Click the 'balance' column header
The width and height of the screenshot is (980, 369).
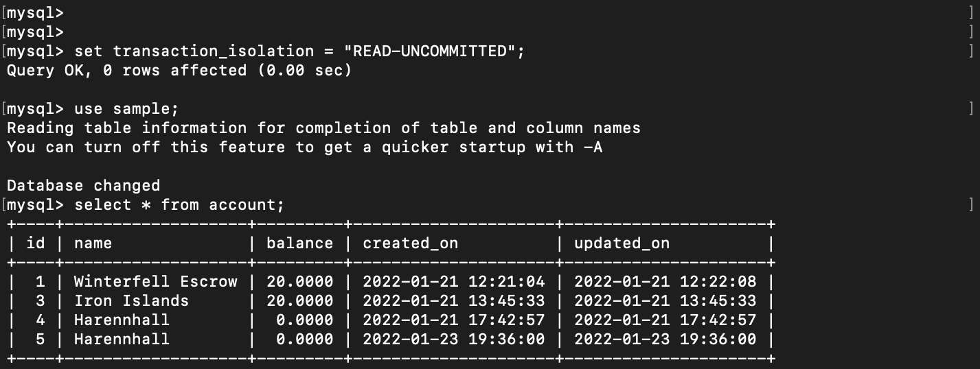pyautogui.click(x=299, y=243)
